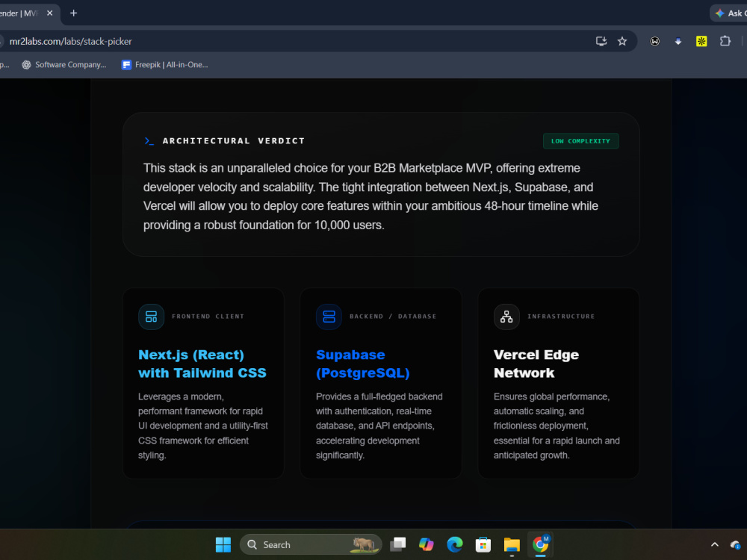Click the install app icon in address bar
The image size is (747, 560).
click(x=601, y=41)
